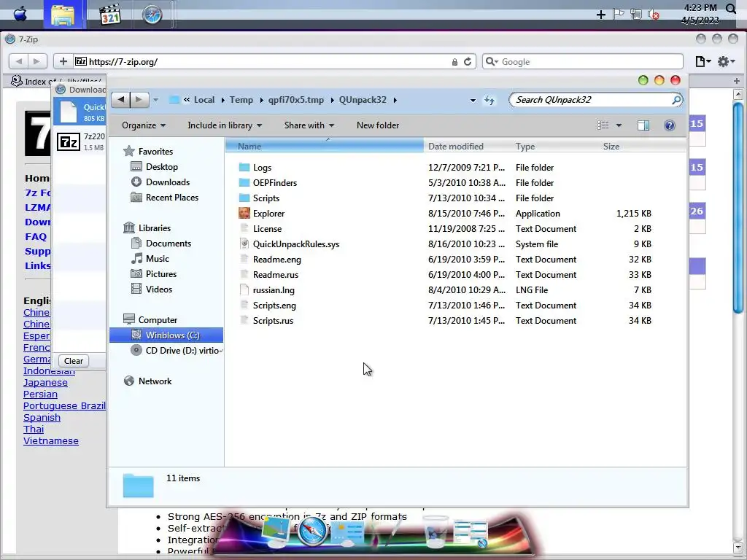Expand breadcrumb arrow after Temp

[x=261, y=100]
